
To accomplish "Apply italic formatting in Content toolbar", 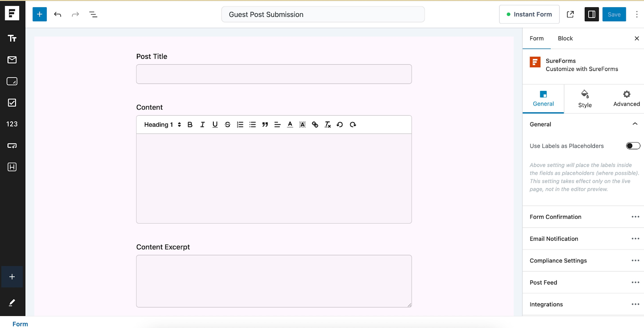I will click(x=202, y=124).
